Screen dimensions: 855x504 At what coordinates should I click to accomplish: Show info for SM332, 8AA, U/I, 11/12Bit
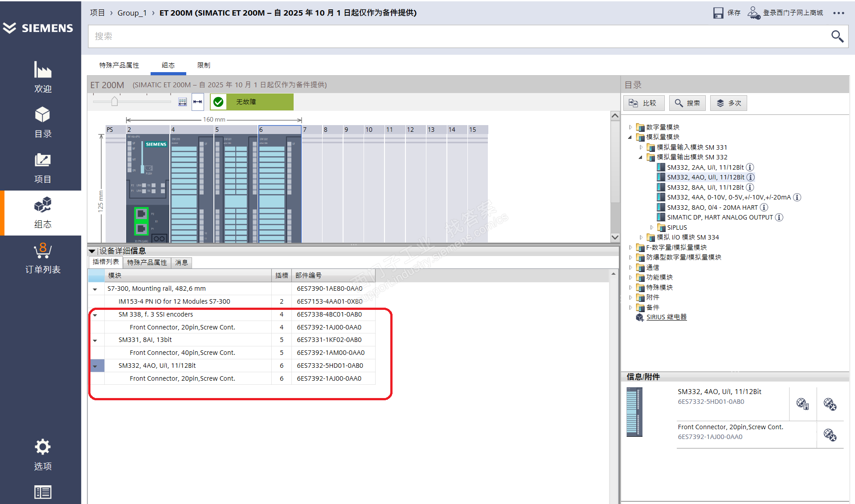750,187
